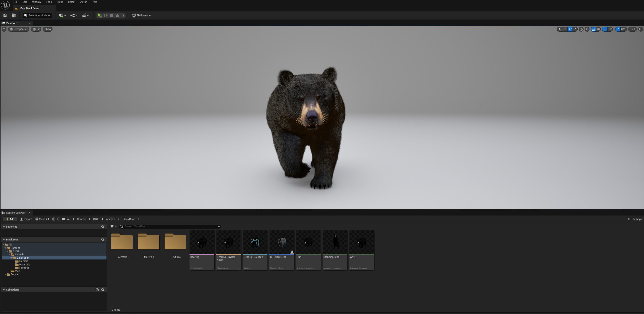The image size is (644, 314).
Task: Open the Browse Content folder icon in the toolbar
Action: (x=14, y=15)
